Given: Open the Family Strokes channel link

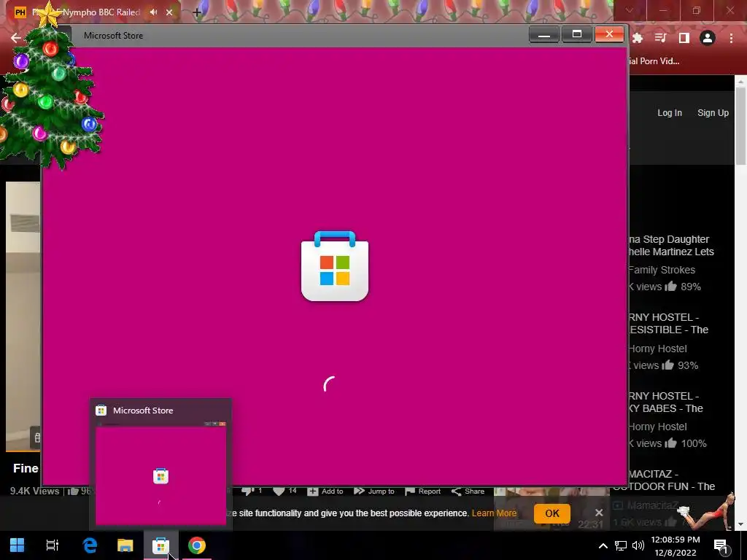Looking at the screenshot, I should coord(661,270).
